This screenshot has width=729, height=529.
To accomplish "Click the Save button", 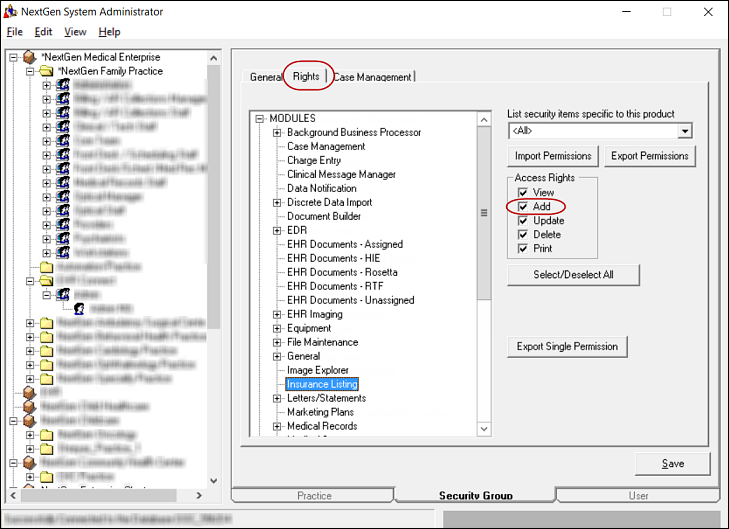I will point(673,463).
